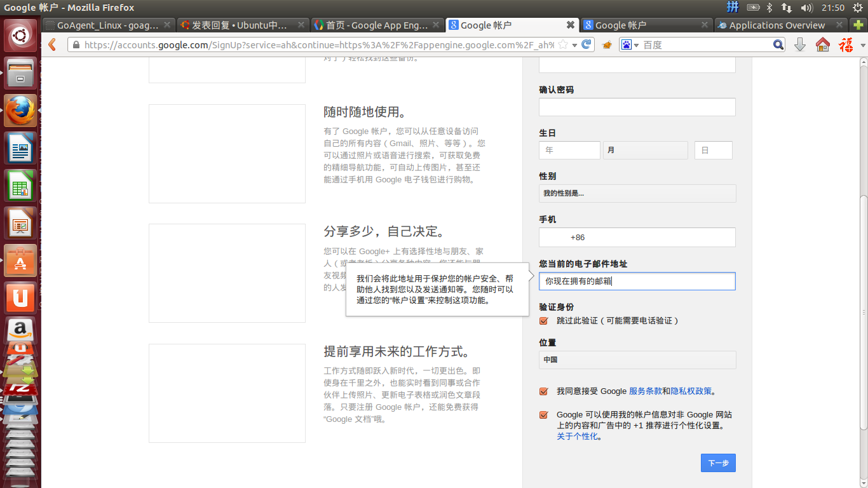
Task: Click the Firefox back arrow button
Action: tap(52, 45)
